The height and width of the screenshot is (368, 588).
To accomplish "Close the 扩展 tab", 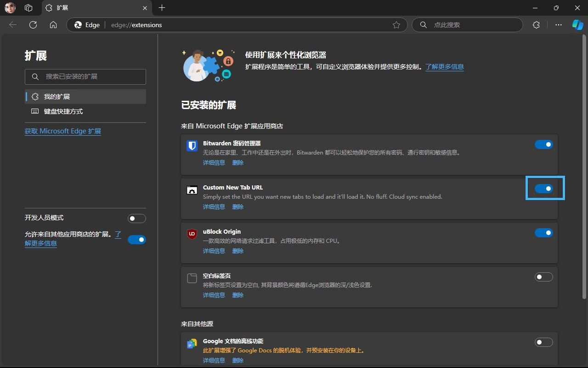I will [x=145, y=8].
